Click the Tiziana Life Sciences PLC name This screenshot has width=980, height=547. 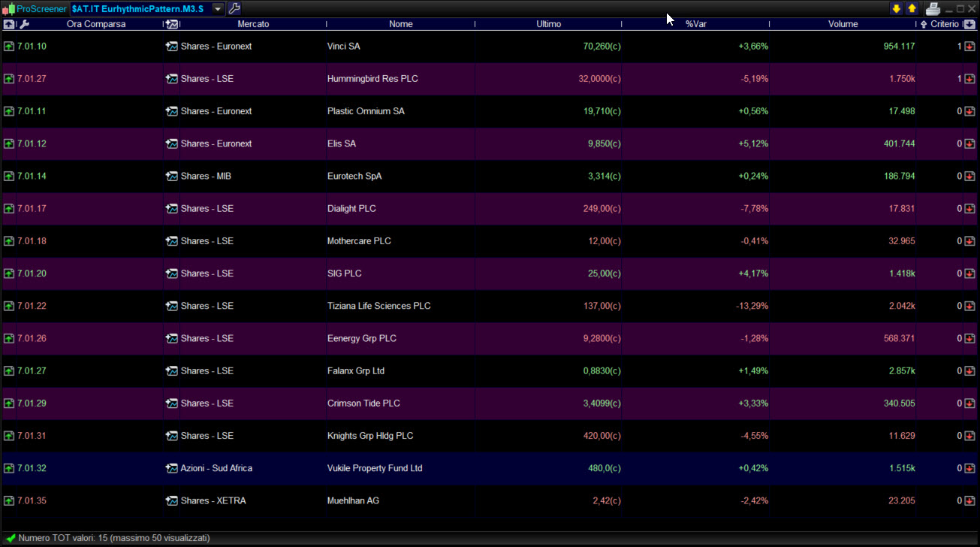(379, 306)
